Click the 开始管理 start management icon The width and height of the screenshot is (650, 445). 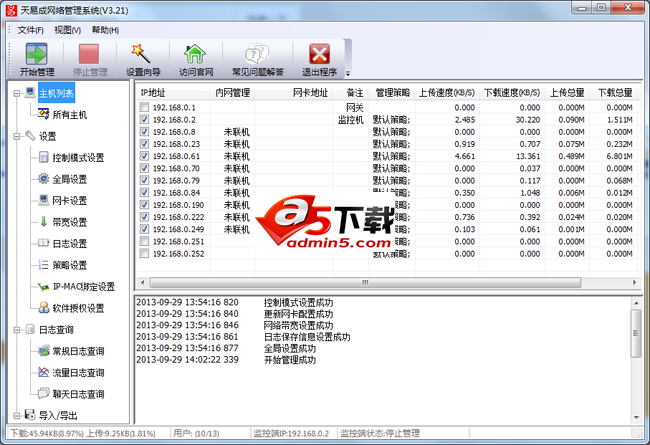point(36,54)
